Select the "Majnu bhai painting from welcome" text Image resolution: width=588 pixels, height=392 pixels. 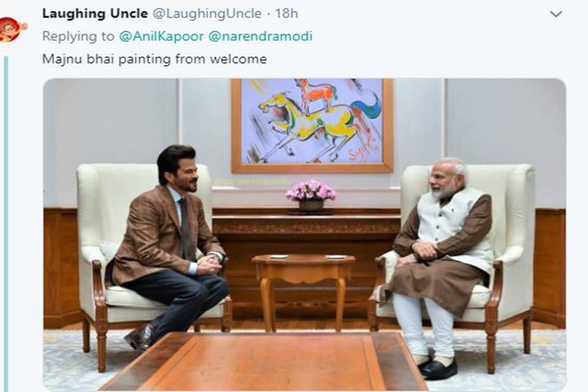pyautogui.click(x=154, y=59)
